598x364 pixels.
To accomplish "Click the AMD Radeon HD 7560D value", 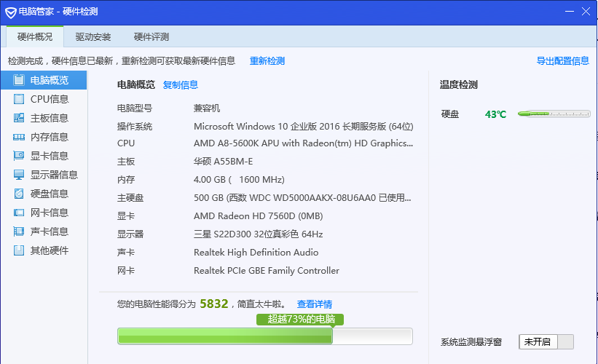I will (x=258, y=216).
